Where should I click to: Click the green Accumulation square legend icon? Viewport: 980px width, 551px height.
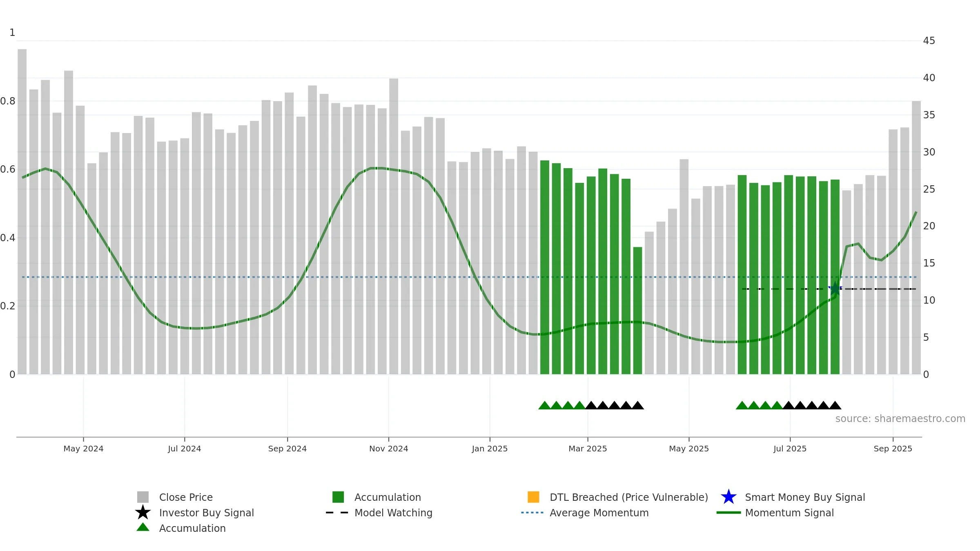click(x=338, y=497)
